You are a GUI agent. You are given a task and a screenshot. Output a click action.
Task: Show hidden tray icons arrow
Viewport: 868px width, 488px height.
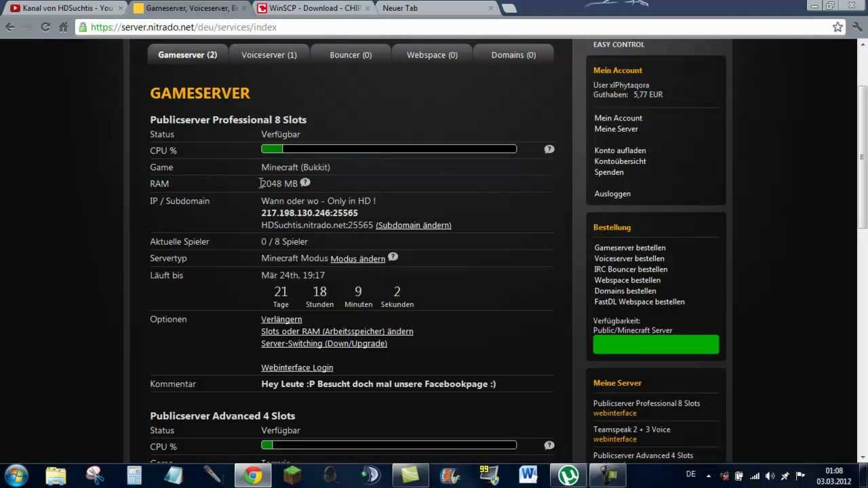[x=709, y=475]
